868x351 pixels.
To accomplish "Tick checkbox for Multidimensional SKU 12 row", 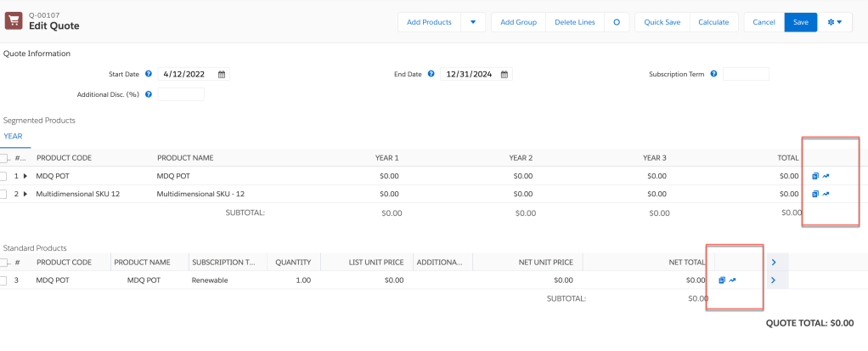I will [x=4, y=194].
